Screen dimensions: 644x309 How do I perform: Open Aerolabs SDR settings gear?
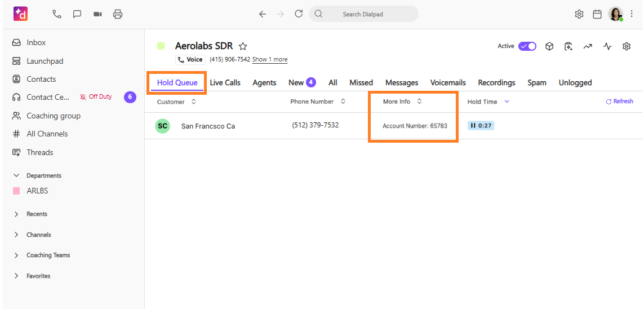pyautogui.click(x=627, y=46)
